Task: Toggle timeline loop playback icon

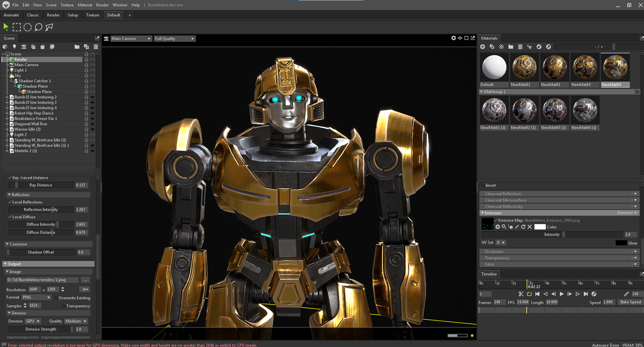Action: [529, 294]
